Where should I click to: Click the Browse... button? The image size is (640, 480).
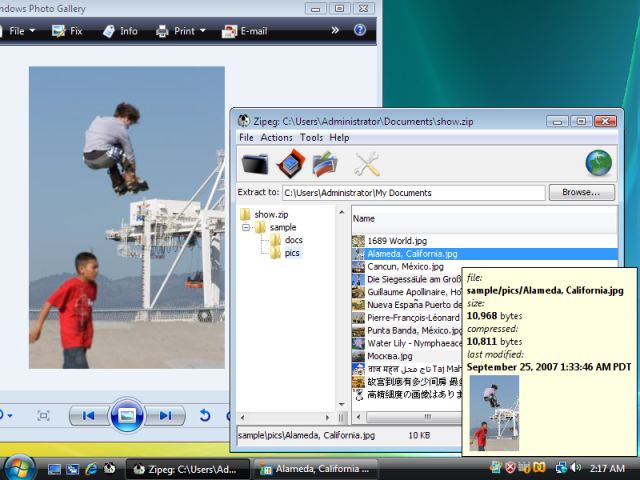click(x=581, y=192)
